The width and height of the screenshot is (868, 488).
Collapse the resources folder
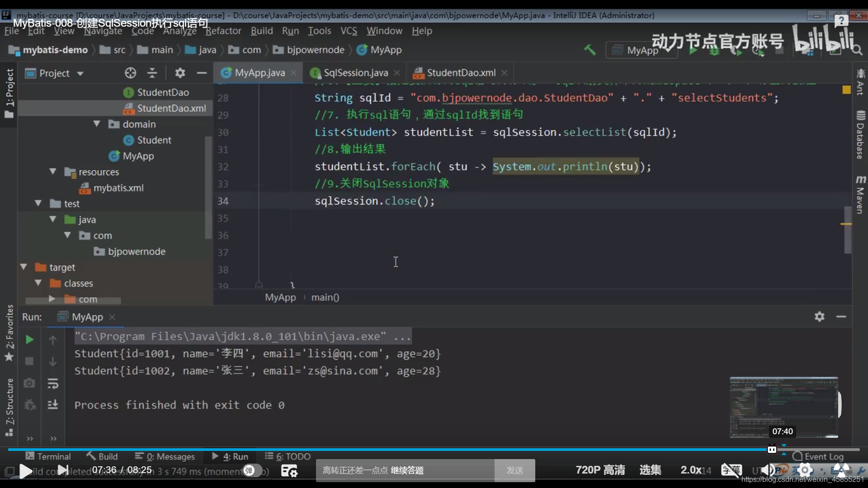pyautogui.click(x=53, y=172)
